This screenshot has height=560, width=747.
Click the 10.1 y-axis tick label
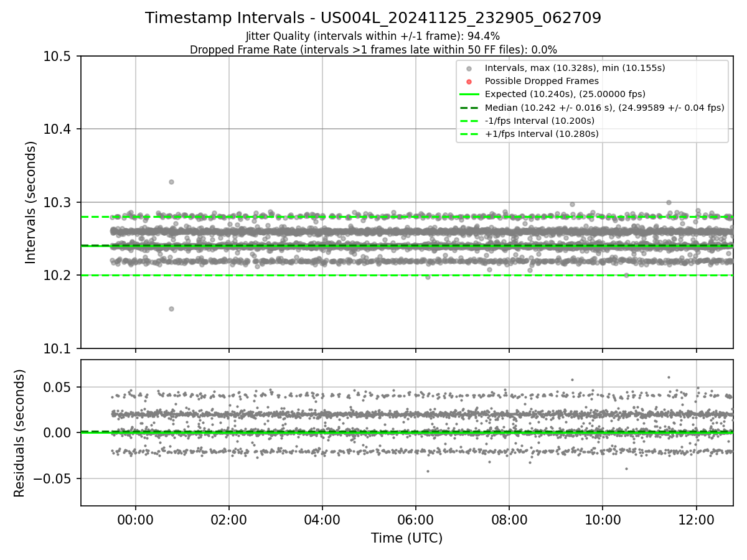pyautogui.click(x=59, y=348)
